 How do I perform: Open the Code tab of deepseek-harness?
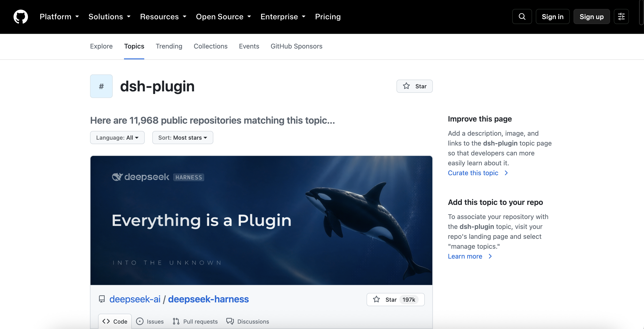[115, 321]
